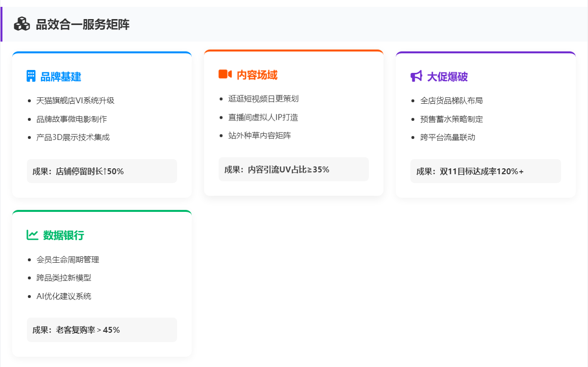Click the 店铺停留时长↑50% result box

pyautogui.click(x=102, y=171)
